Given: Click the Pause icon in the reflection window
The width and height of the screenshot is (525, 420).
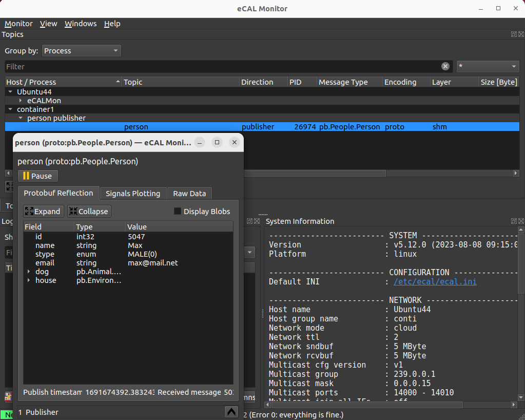Looking at the screenshot, I should click(26, 176).
